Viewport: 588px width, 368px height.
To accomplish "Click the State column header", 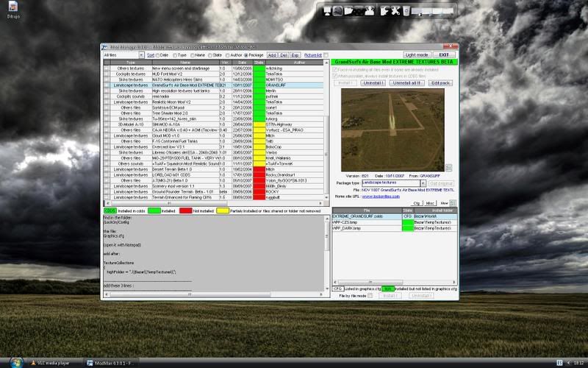I will [x=259, y=63].
